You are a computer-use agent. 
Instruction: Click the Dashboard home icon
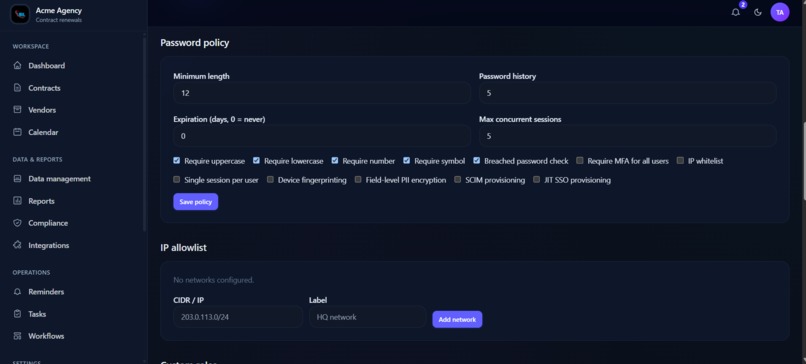(x=17, y=66)
